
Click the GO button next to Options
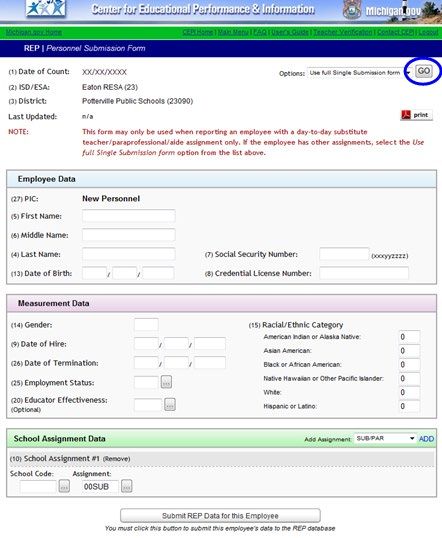point(423,71)
